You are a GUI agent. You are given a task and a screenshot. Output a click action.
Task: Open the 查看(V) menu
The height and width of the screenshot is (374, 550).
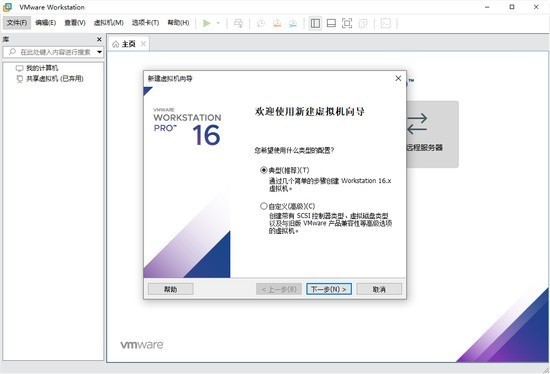coord(75,23)
